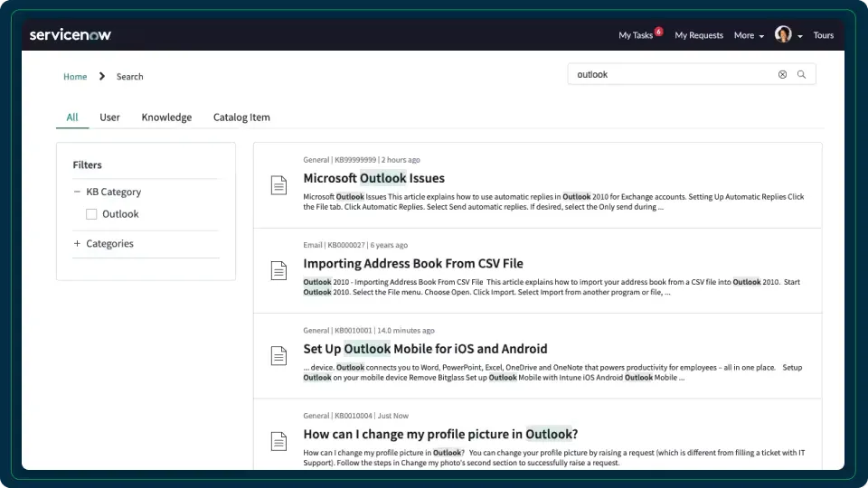Screen dimensions: 868x488
Task: Switch to the Catalog Item tab
Action: (x=241, y=117)
